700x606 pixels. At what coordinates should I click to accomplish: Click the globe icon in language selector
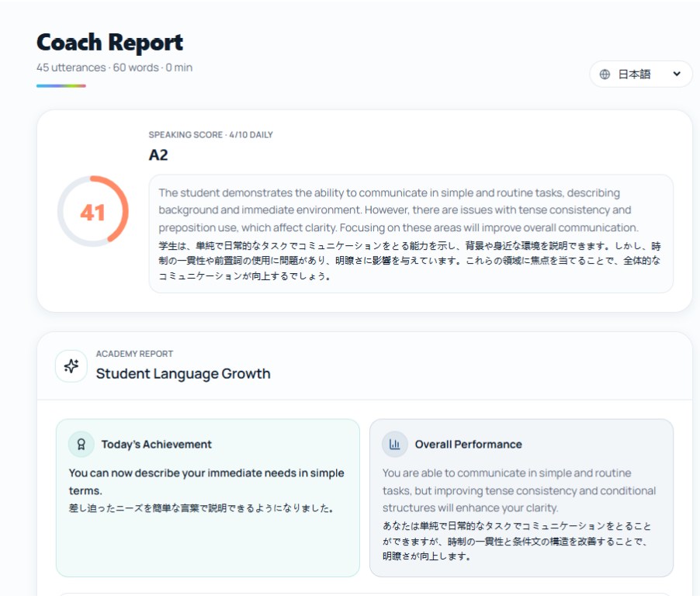click(x=605, y=74)
